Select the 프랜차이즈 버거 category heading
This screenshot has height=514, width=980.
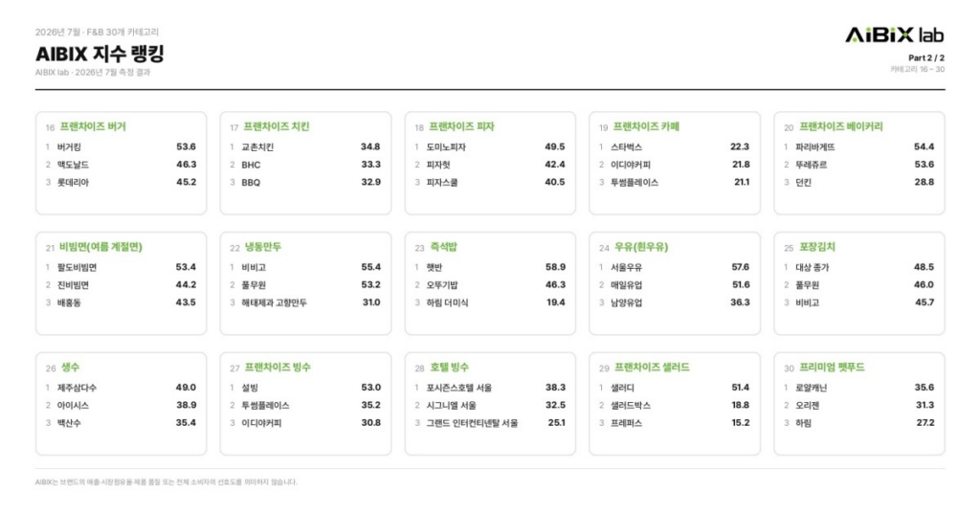pos(93,126)
